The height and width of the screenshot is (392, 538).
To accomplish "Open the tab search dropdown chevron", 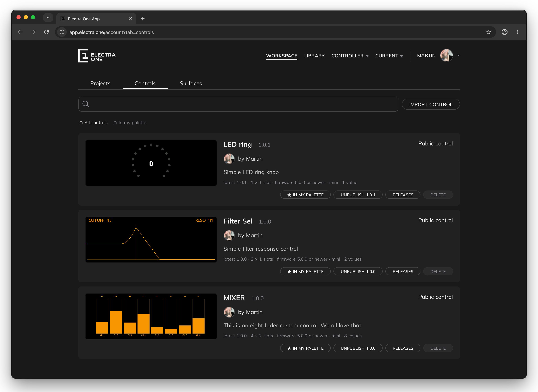I will coord(48,18).
